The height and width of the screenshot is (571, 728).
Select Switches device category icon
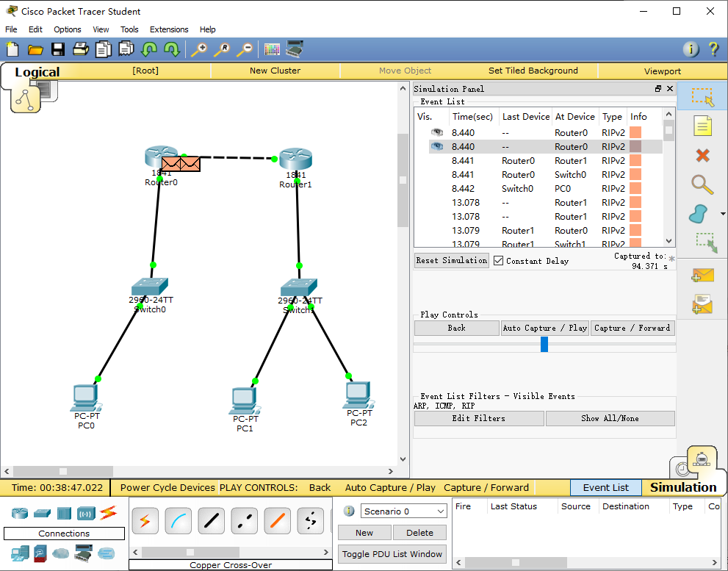42,513
